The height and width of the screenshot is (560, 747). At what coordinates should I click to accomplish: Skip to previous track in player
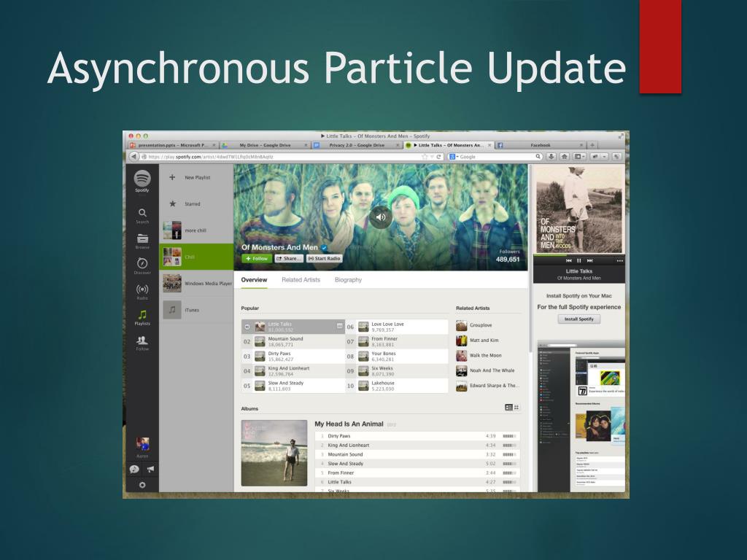point(568,260)
